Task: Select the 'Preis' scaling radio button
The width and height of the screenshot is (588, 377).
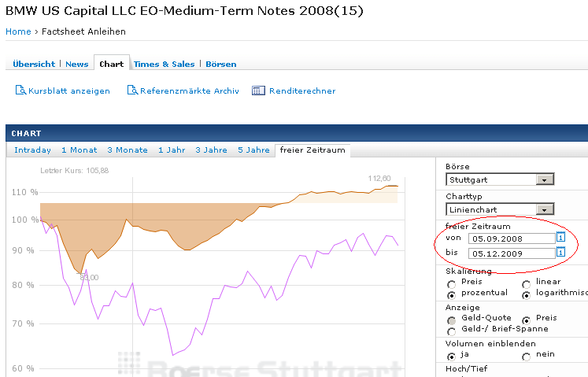Action: point(451,283)
